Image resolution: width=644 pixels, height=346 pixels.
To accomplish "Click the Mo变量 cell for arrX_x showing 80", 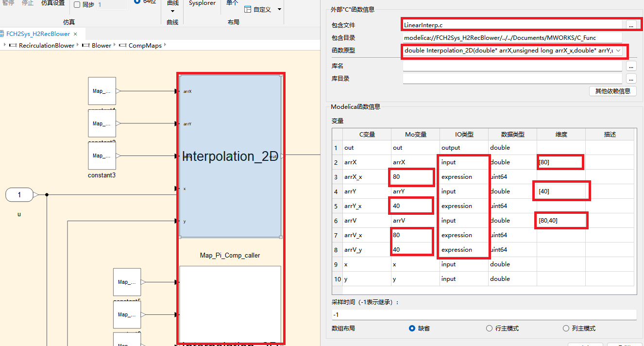I will (x=415, y=177).
